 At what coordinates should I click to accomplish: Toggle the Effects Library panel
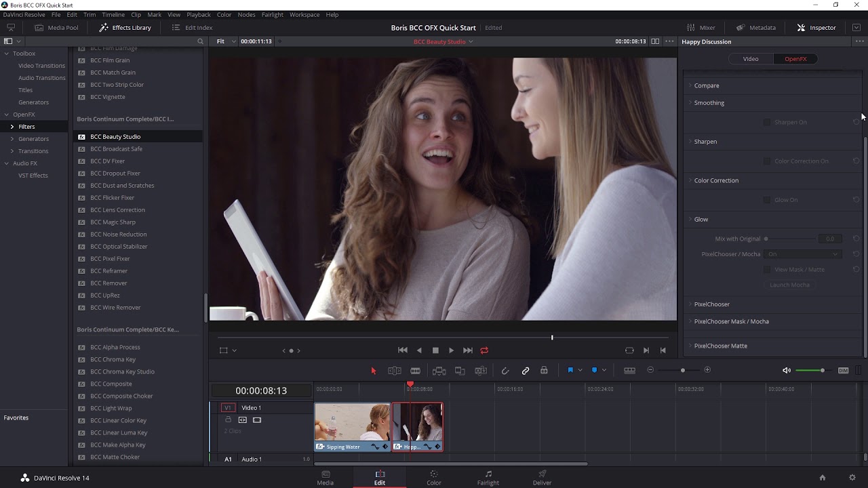pos(125,28)
